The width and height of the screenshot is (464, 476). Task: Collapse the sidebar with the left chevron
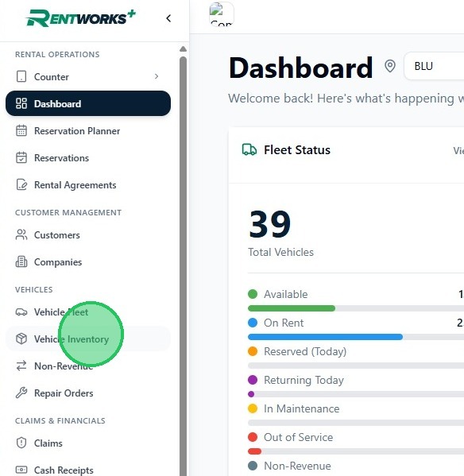(x=168, y=18)
